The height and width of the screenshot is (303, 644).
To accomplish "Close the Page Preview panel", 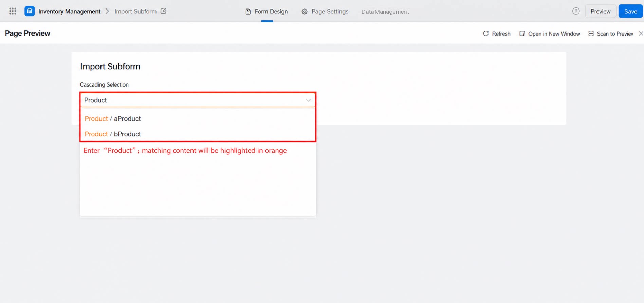I will point(641,33).
